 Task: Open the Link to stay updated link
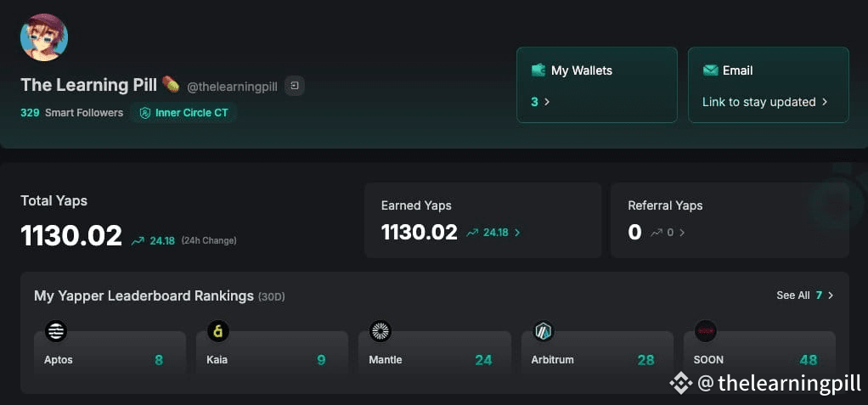pyautogui.click(x=765, y=102)
